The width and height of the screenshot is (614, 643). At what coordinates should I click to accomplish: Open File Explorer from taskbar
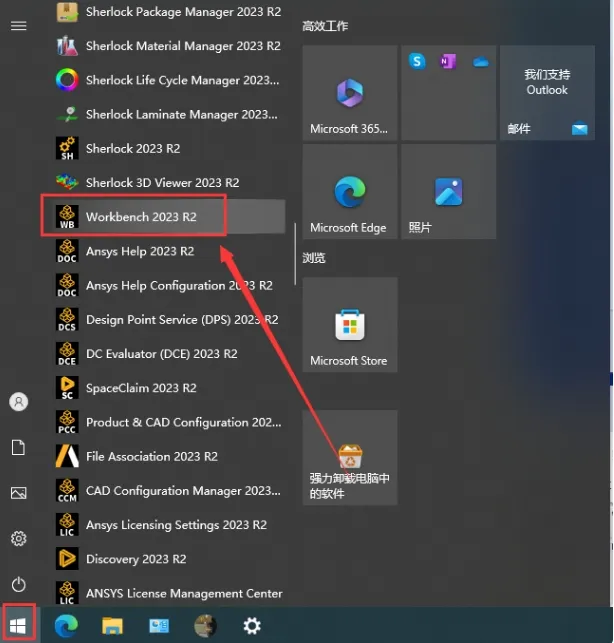[112, 626]
